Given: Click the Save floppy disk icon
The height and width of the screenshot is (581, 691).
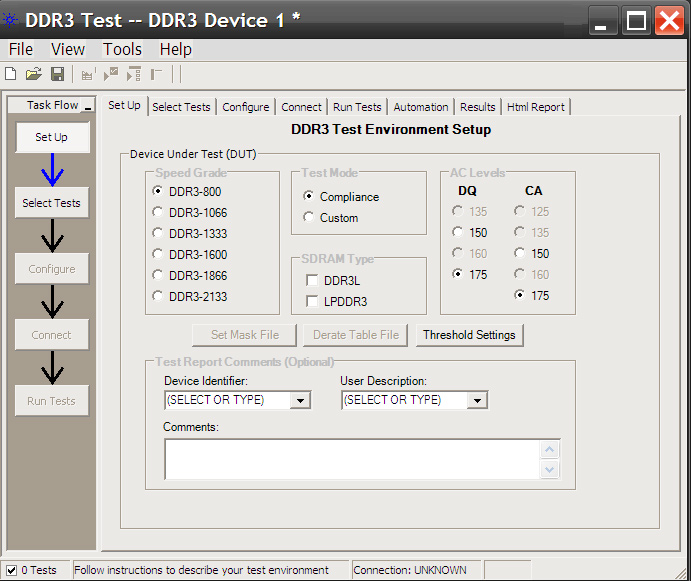Looking at the screenshot, I should click(57, 74).
